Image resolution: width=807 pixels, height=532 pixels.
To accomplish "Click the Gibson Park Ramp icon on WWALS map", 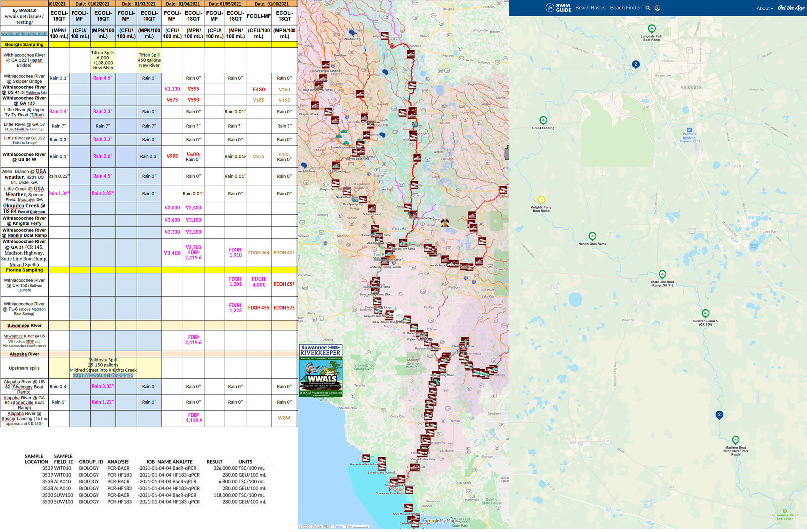I will tap(403, 243).
